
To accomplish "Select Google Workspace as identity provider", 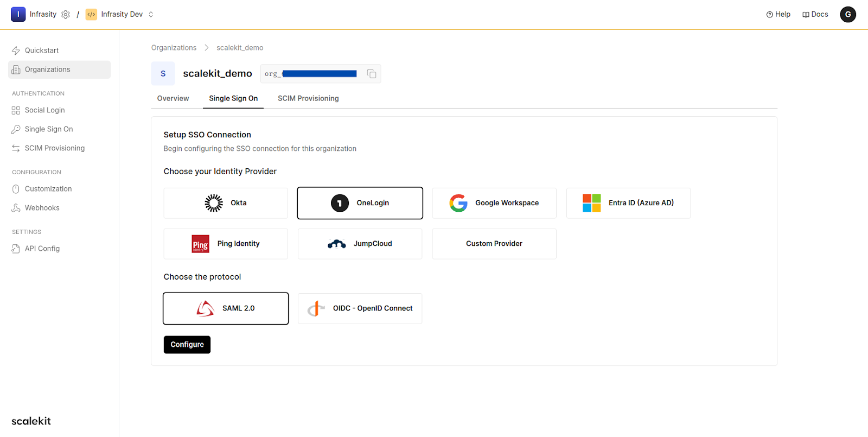I will point(494,203).
